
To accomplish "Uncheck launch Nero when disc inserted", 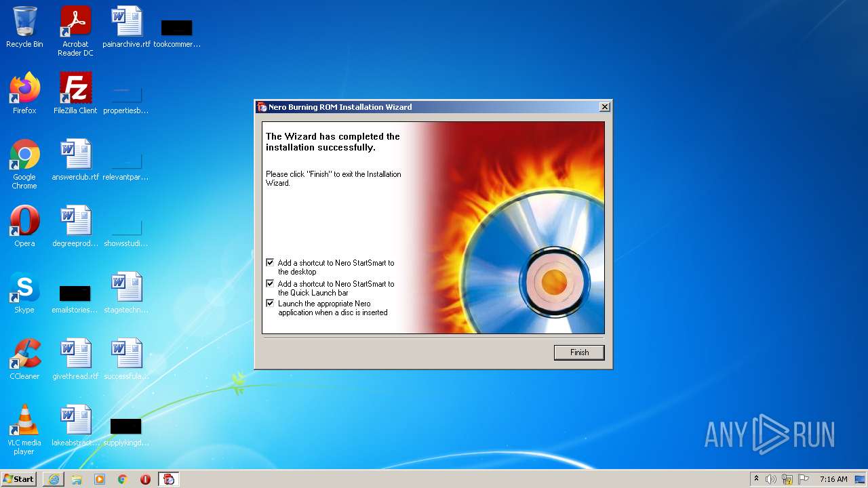I will (x=270, y=303).
